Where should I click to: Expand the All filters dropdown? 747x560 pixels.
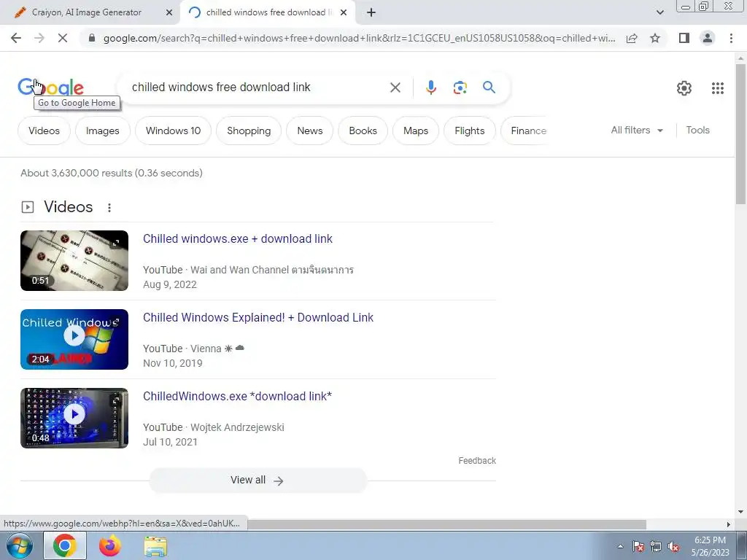(x=637, y=130)
